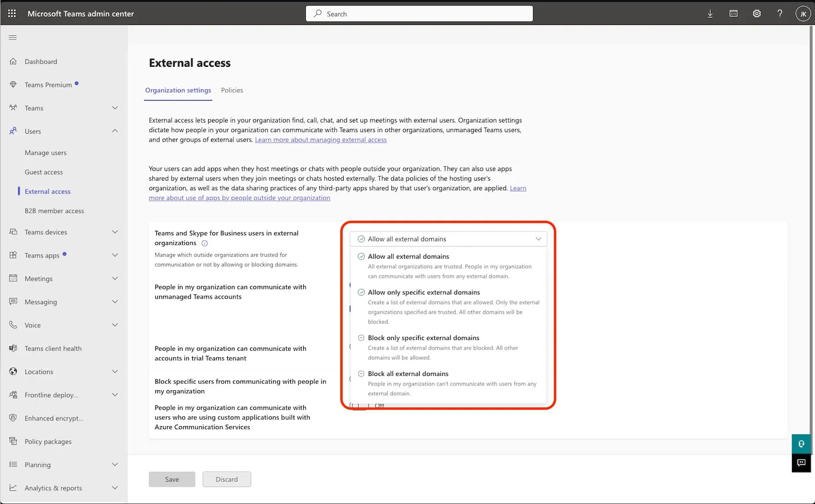The height and width of the screenshot is (504, 815).
Task: Click the Meetings calendar icon
Action: coord(13,278)
